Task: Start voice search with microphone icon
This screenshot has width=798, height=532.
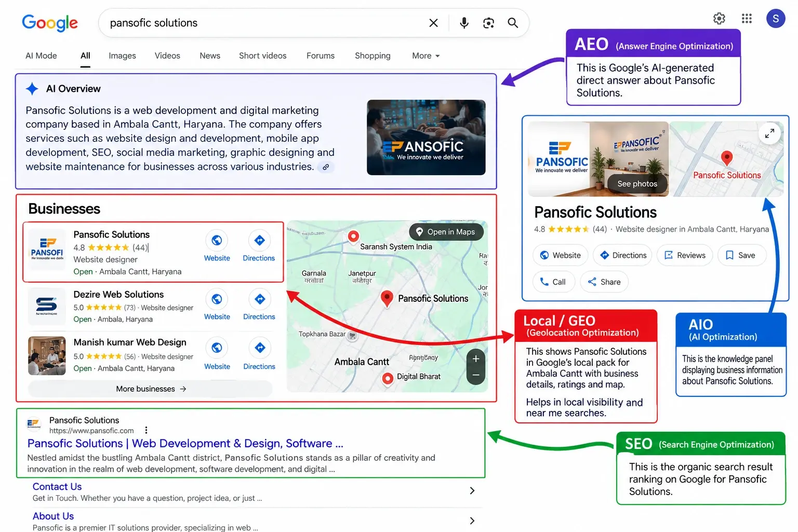Action: click(x=464, y=23)
